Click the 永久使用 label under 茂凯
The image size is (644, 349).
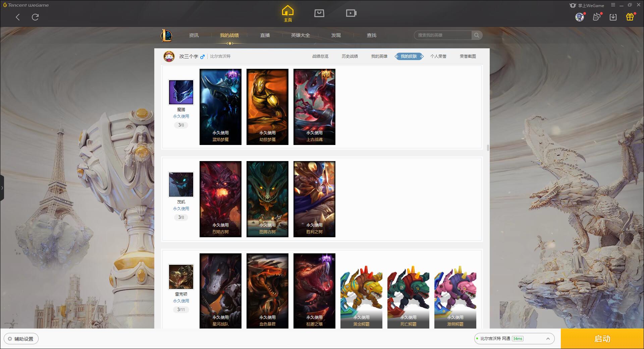[x=181, y=209]
